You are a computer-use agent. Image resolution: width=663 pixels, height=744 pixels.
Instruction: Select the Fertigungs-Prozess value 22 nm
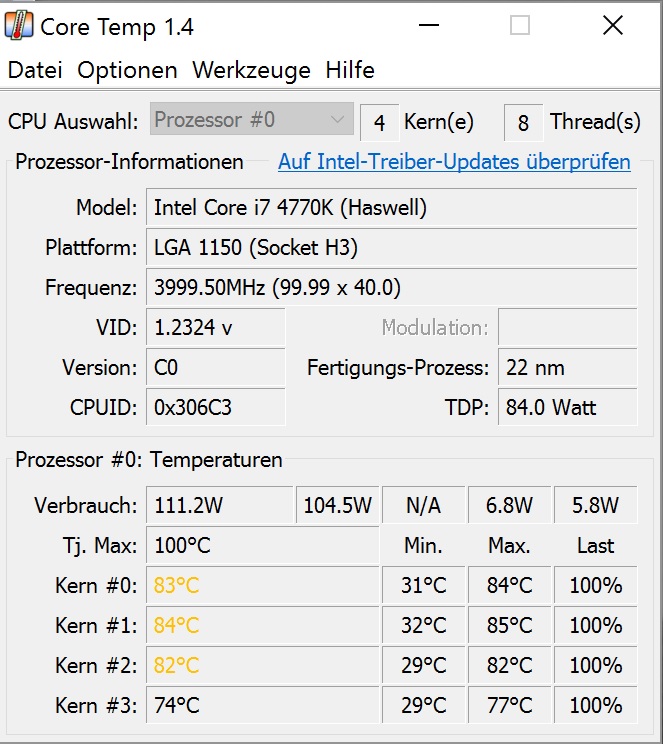click(x=568, y=368)
